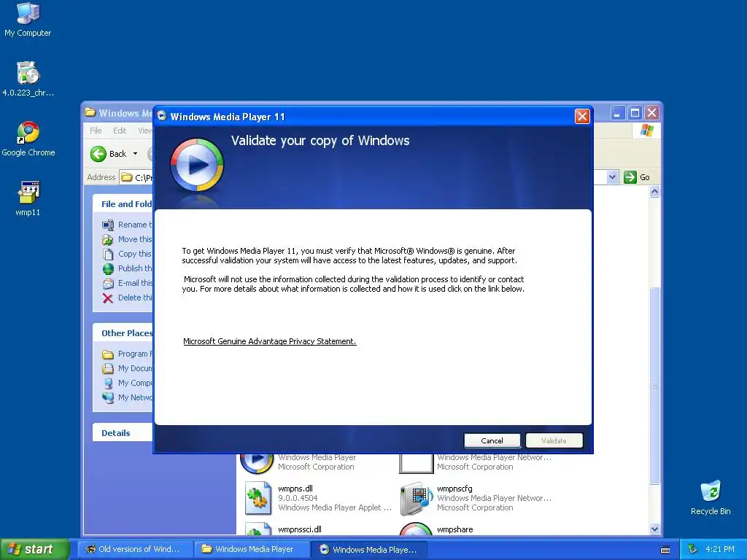
Task: Click the Windows Media Player file icon
Action: [257, 463]
